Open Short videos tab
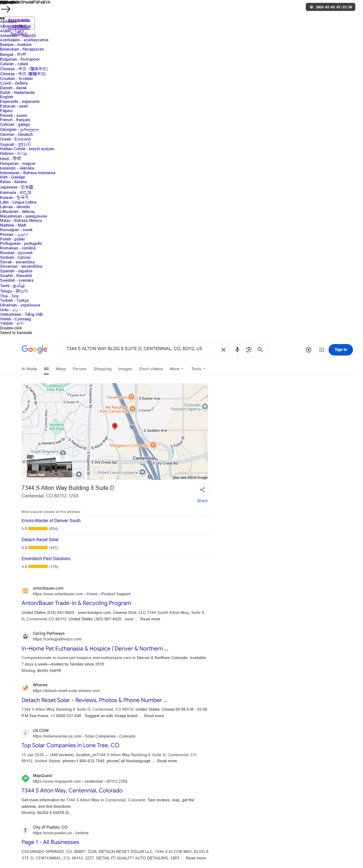The width and height of the screenshot is (363, 868). pyautogui.click(x=151, y=369)
